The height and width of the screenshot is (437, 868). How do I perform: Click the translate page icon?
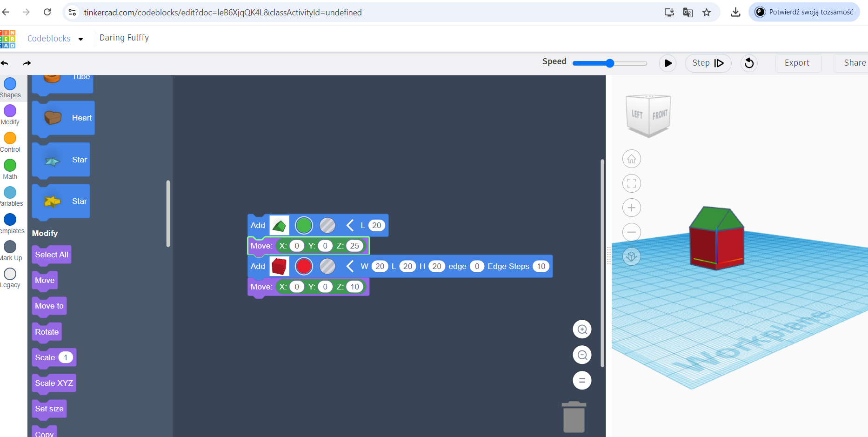(688, 13)
